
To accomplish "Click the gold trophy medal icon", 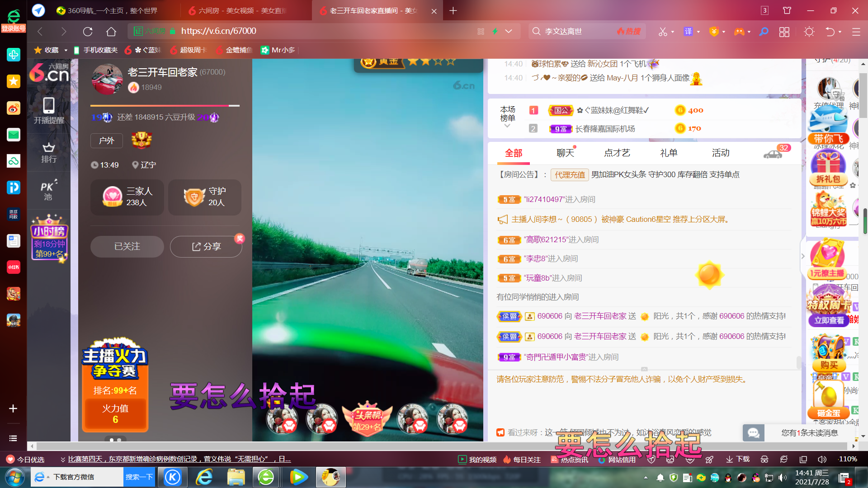I will 142,141.
